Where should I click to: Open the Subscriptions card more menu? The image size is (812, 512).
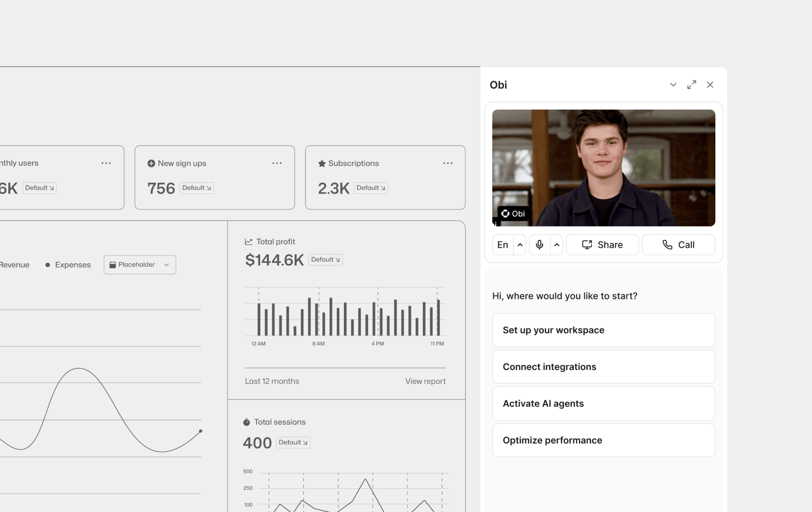pyautogui.click(x=447, y=163)
